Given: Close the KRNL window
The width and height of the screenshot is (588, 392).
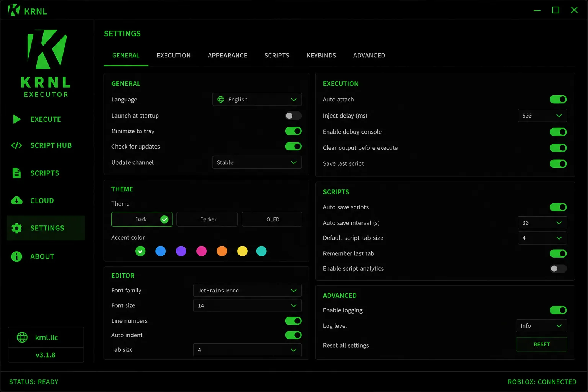Looking at the screenshot, I should (574, 10).
